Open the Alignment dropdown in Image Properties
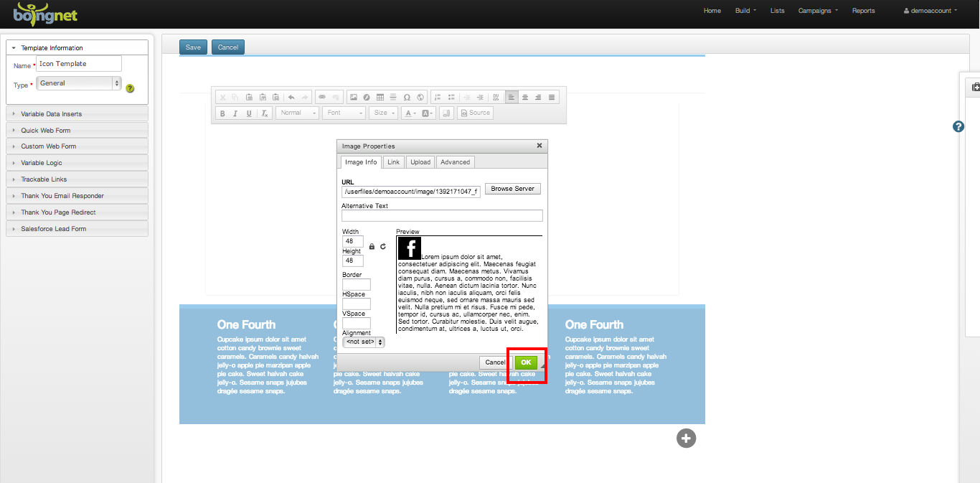This screenshot has width=980, height=483. 364,342
